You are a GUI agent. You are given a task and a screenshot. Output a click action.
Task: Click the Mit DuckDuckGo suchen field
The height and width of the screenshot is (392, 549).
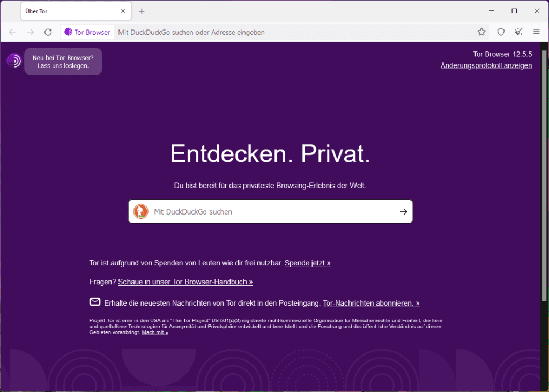(x=270, y=212)
